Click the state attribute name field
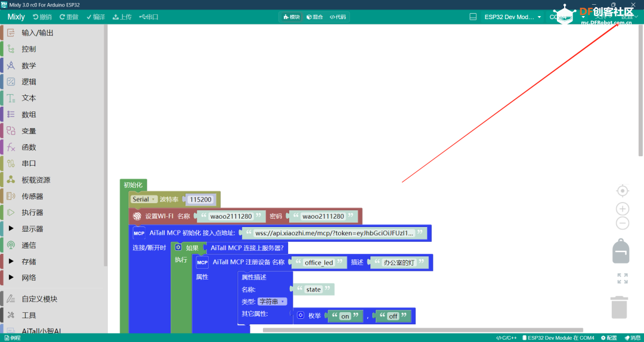This screenshot has height=342, width=644. 314,290
